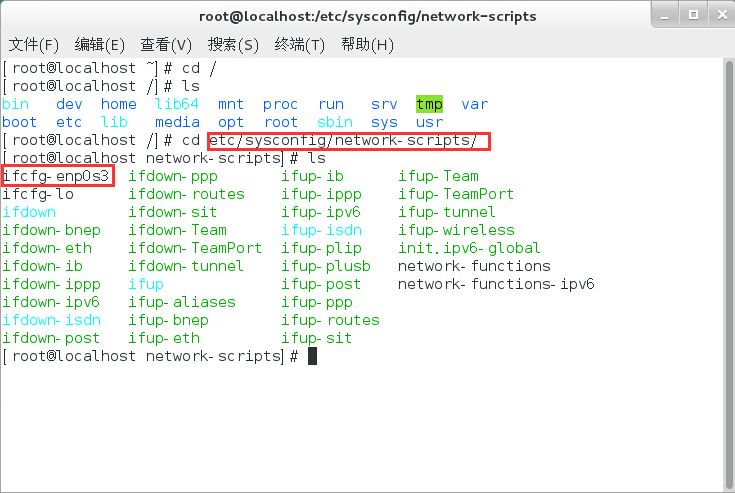Image resolution: width=735 pixels, height=493 pixels.
Task: Click the ifdown-TeamPort script name
Action: pos(195,248)
